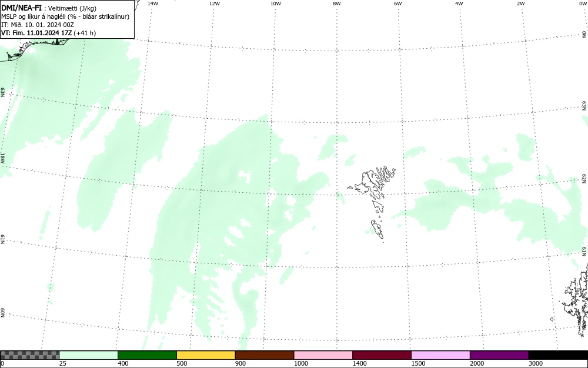588x368 pixels.
Task: Click the 14W longitude label
Action: point(153,4)
